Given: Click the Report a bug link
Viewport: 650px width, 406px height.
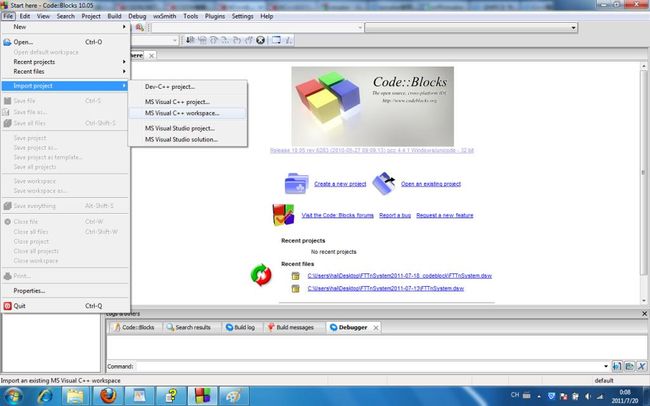Looking at the screenshot, I should click(395, 216).
